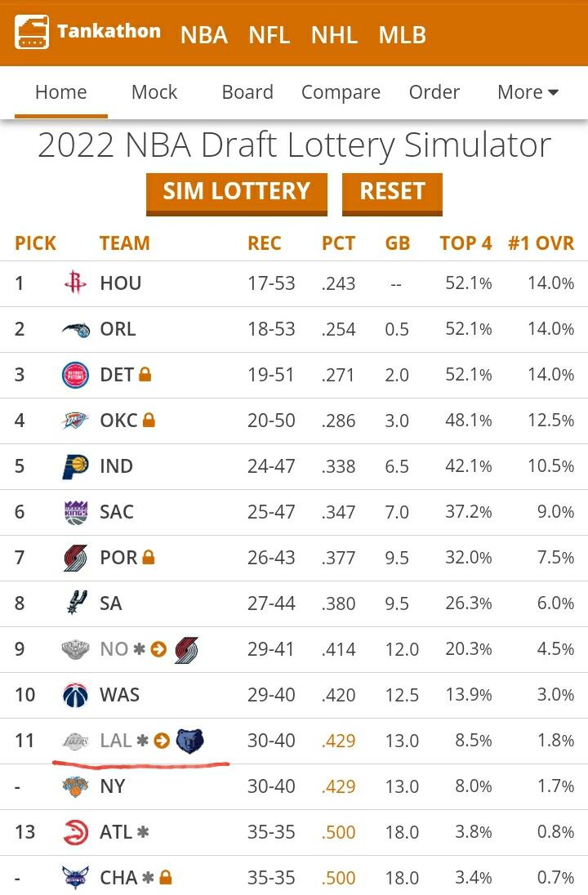Click the Memphis Grizzlies logo in row 11

click(x=189, y=741)
